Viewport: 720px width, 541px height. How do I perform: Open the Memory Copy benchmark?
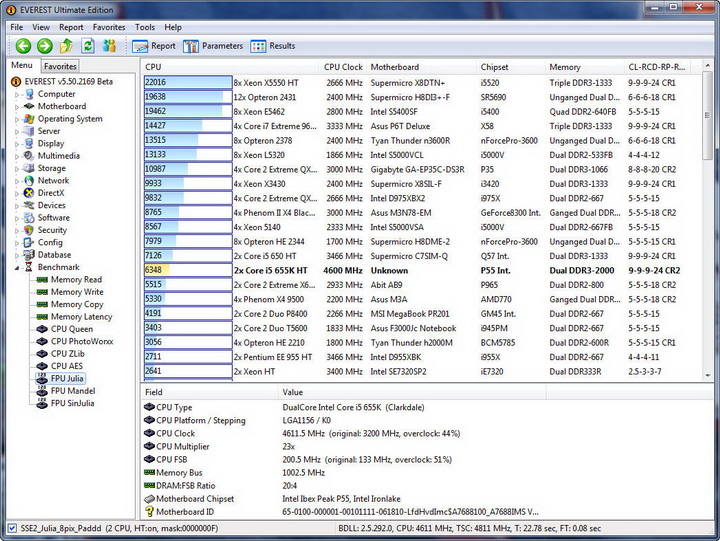click(x=77, y=304)
